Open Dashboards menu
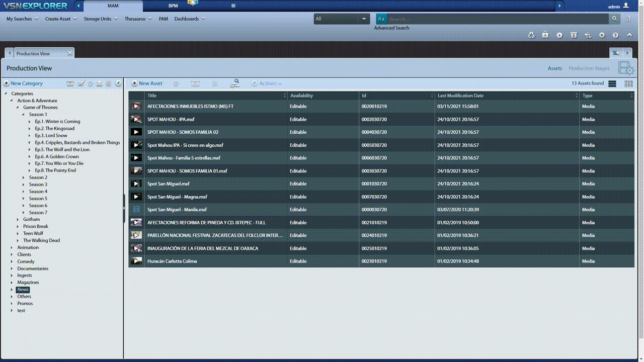Image resolution: width=644 pixels, height=362 pixels. coord(190,19)
